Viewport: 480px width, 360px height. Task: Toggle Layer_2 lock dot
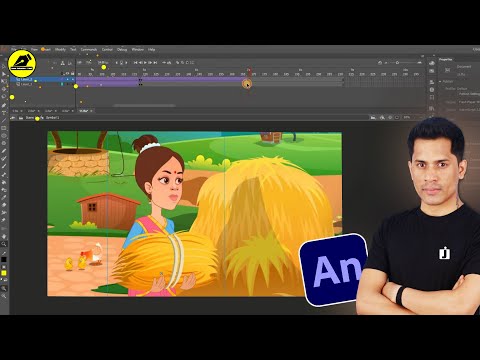pos(72,80)
